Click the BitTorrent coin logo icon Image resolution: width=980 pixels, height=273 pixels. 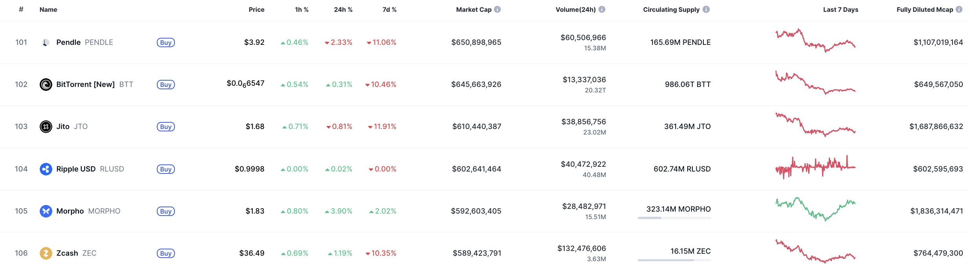click(x=46, y=85)
